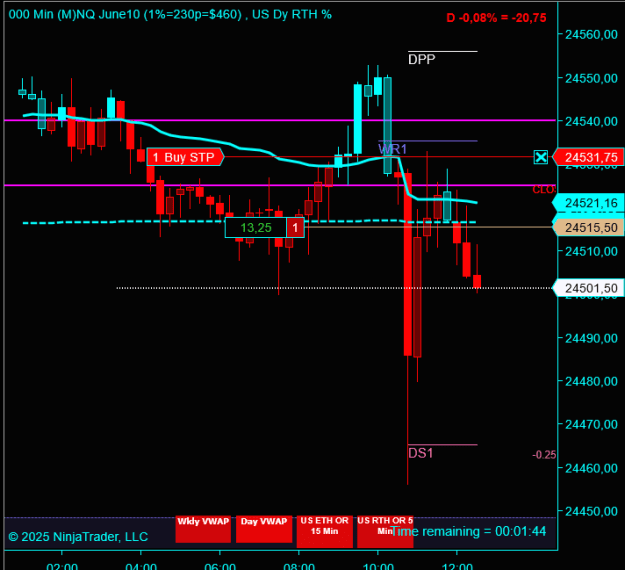Click the X cancel icon on buy stop order
The height and width of the screenshot is (570, 625).
(541, 157)
